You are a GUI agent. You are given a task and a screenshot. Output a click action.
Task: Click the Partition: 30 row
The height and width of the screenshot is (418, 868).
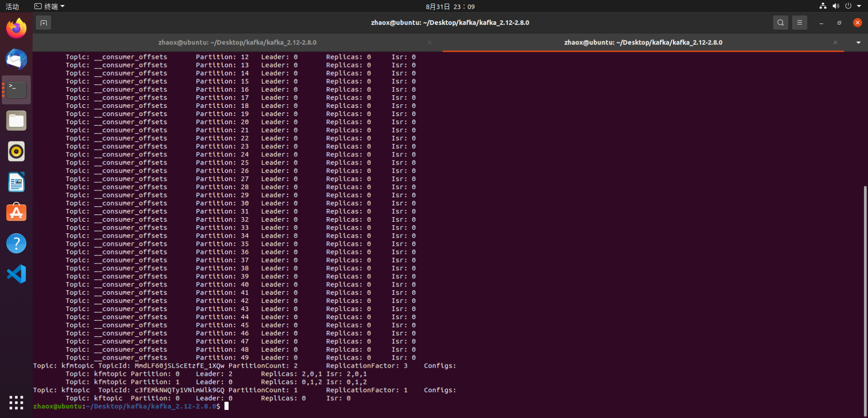(x=241, y=203)
